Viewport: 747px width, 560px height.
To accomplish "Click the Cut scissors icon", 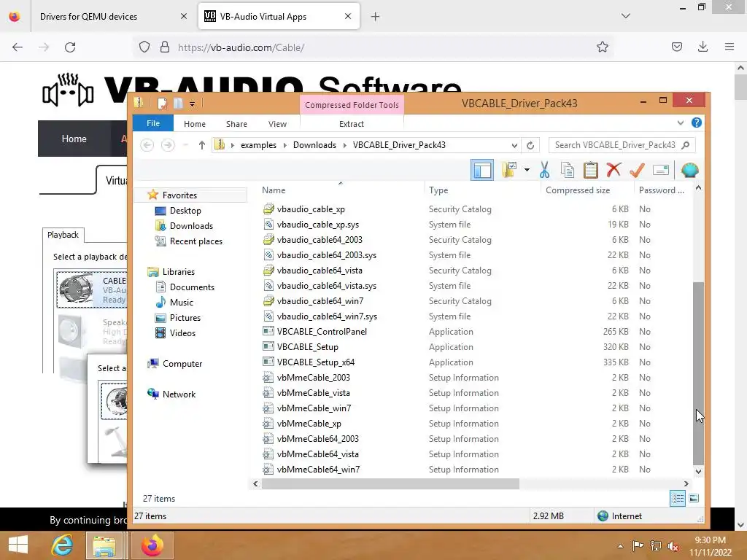I will coord(544,170).
